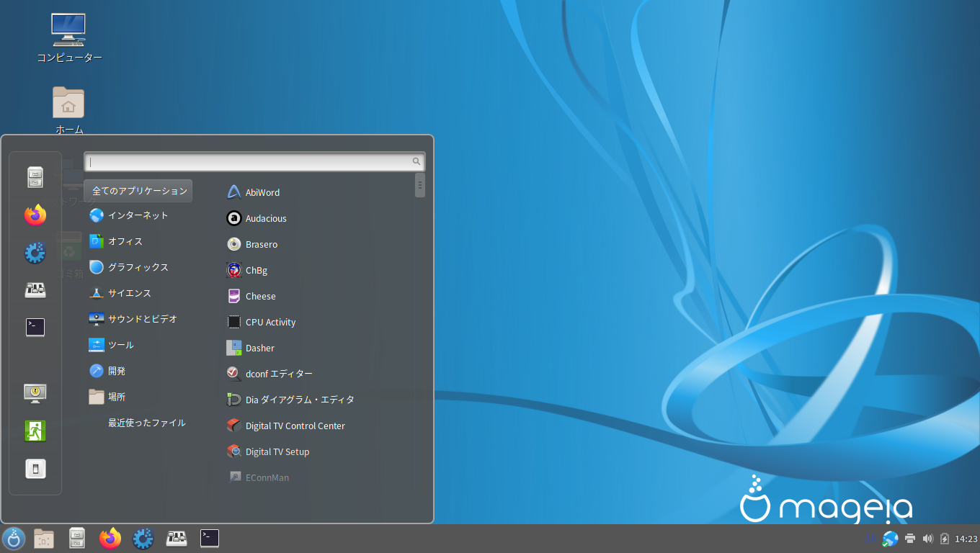Open printer applet in system tray
Image resolution: width=980 pixels, height=553 pixels.
910,539
